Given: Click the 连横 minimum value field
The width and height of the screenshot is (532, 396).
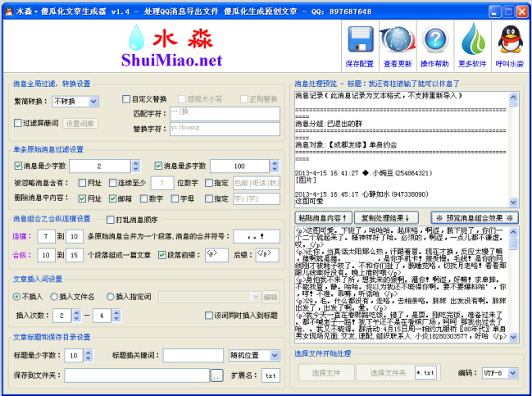Looking at the screenshot, I should coord(46,236).
